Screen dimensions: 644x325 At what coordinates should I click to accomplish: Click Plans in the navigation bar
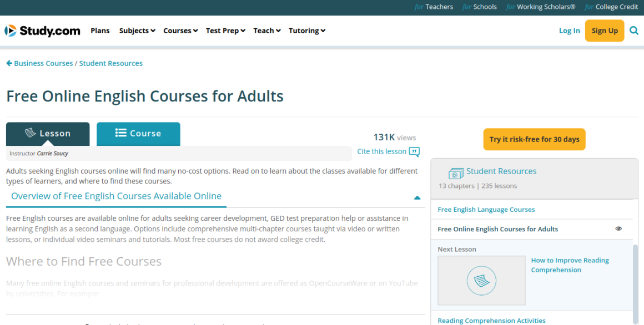click(x=100, y=31)
